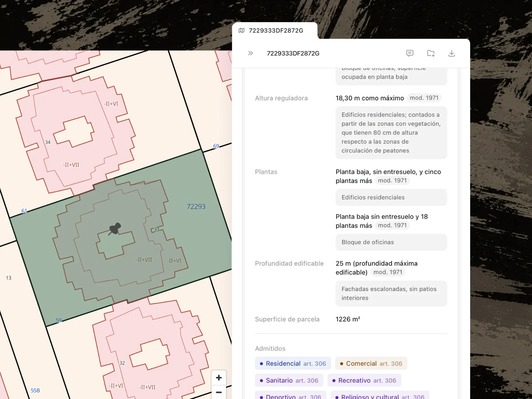532x399 pixels.
Task: Collapse the panel with double chevron icon
Action: click(x=250, y=53)
